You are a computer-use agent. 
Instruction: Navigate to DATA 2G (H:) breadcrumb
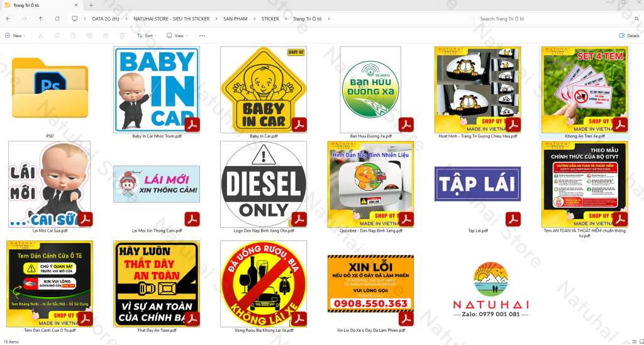click(106, 19)
